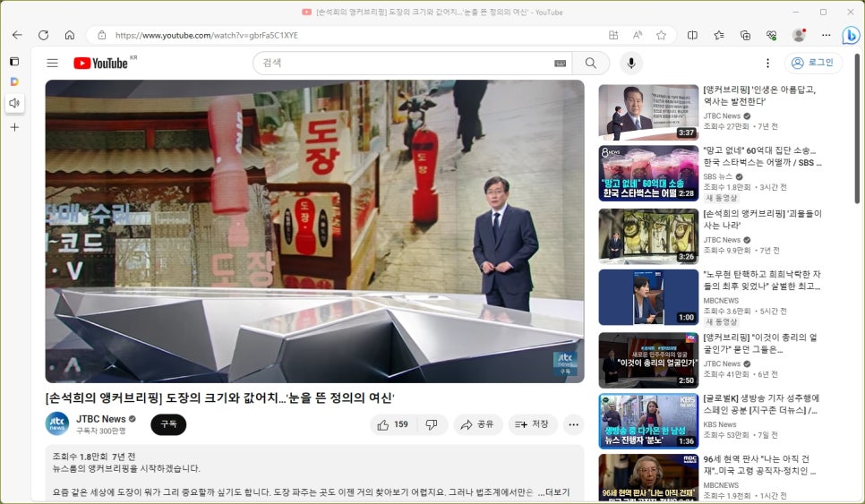Open the 생방송 기자 성추행 KBS thumbnail
This screenshot has height=504, width=865.
click(648, 421)
